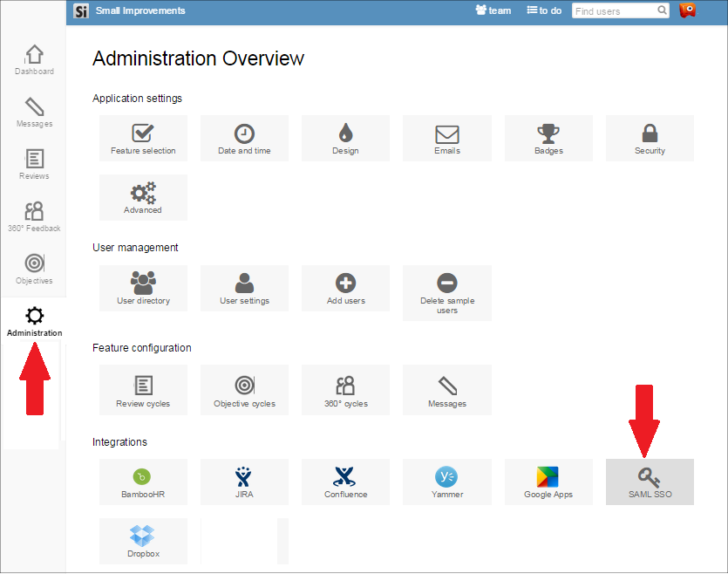728x574 pixels.
Task: Open the Design settings tile
Action: pyautogui.click(x=345, y=139)
